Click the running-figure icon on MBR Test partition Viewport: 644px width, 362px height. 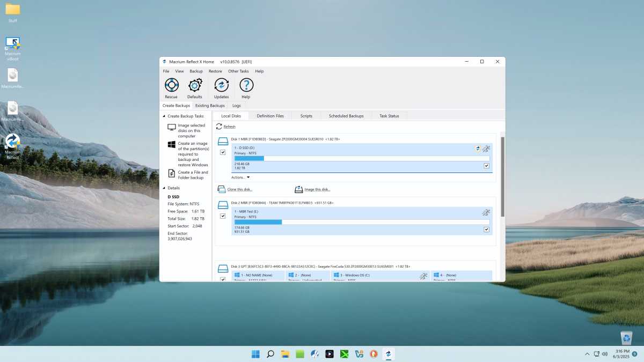click(x=486, y=212)
